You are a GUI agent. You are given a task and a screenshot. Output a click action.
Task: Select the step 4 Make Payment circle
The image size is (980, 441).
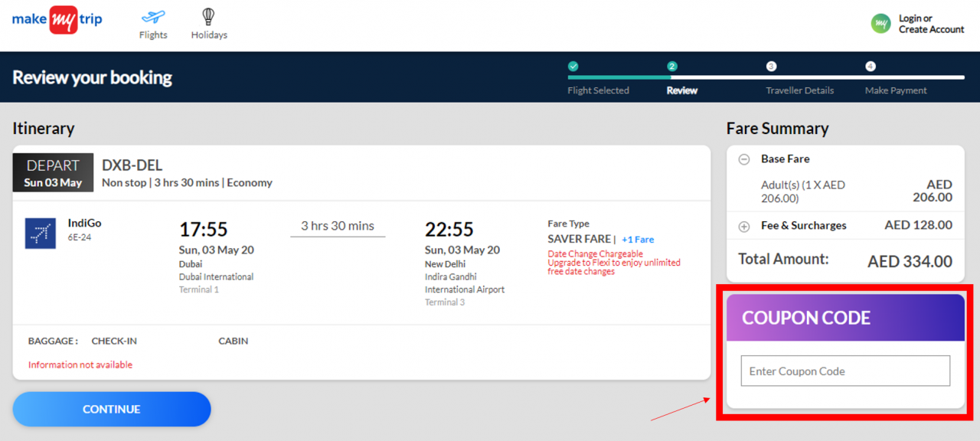click(x=870, y=67)
